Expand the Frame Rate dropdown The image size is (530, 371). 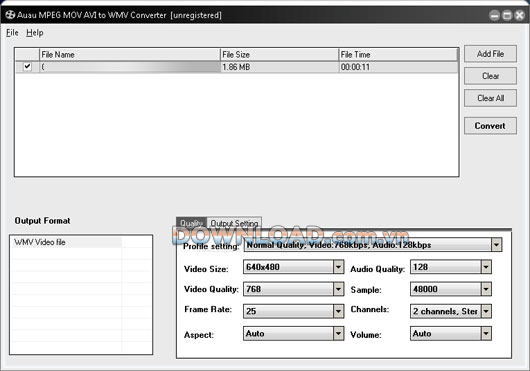coord(338,311)
